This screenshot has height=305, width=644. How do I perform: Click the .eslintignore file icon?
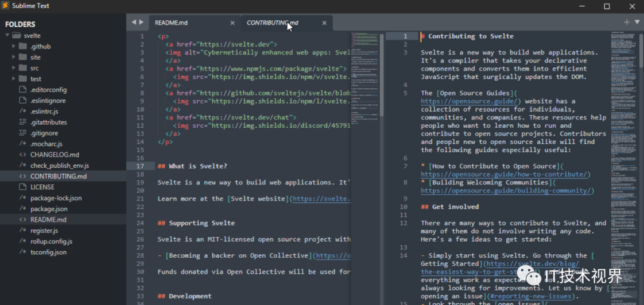(23, 100)
